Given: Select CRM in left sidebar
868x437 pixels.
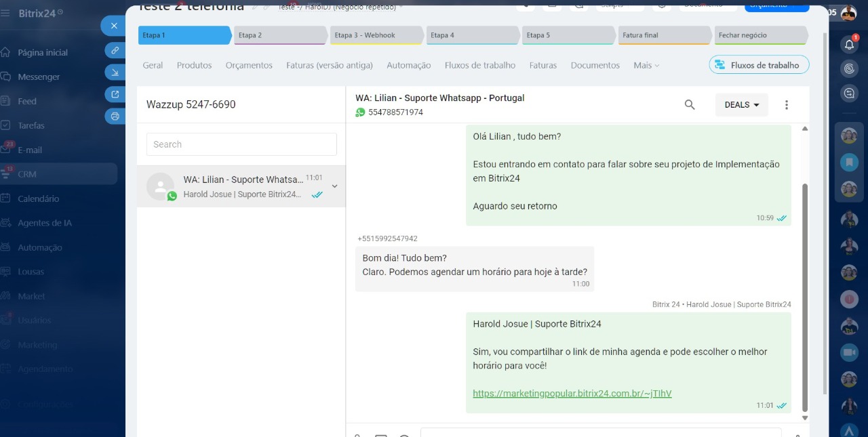Looking at the screenshot, I should pos(27,174).
